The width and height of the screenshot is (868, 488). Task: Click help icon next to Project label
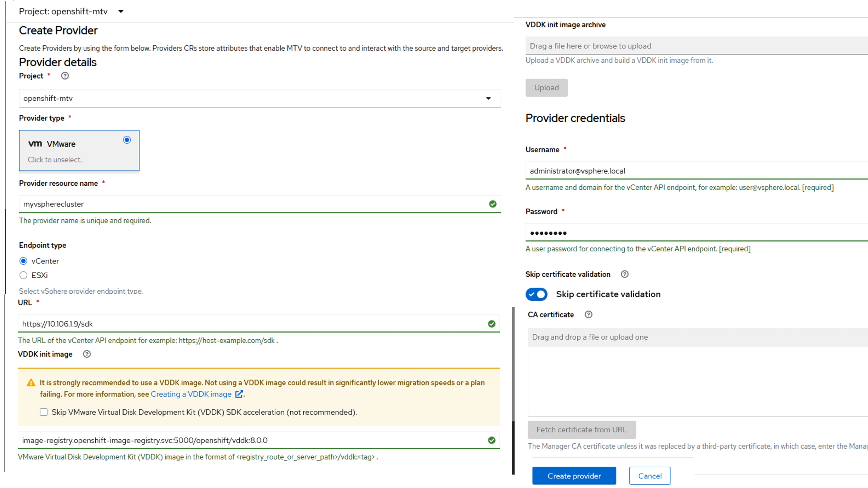pyautogui.click(x=65, y=76)
